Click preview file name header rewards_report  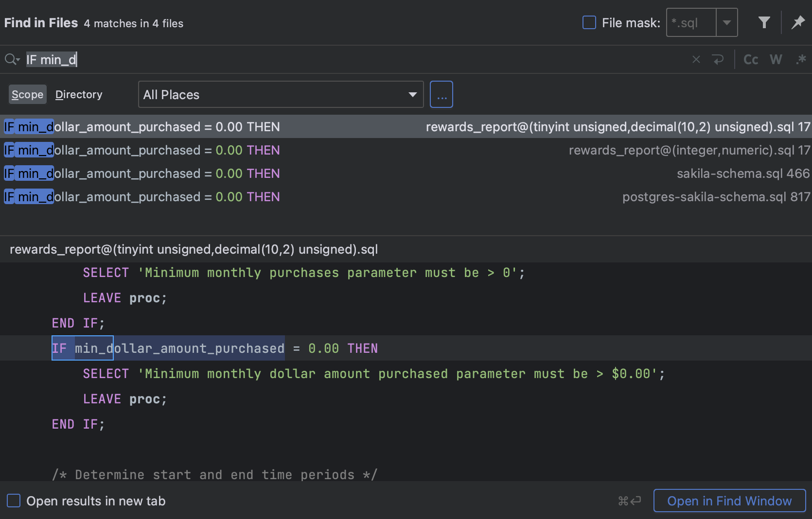click(x=194, y=249)
